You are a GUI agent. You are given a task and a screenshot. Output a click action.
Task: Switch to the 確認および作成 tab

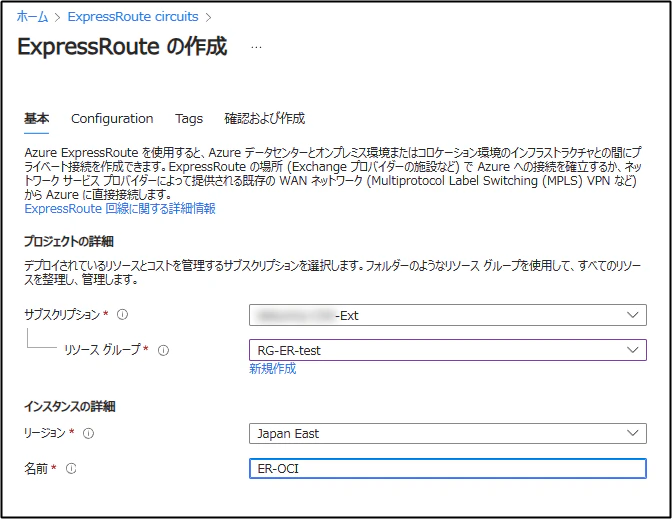pos(264,118)
